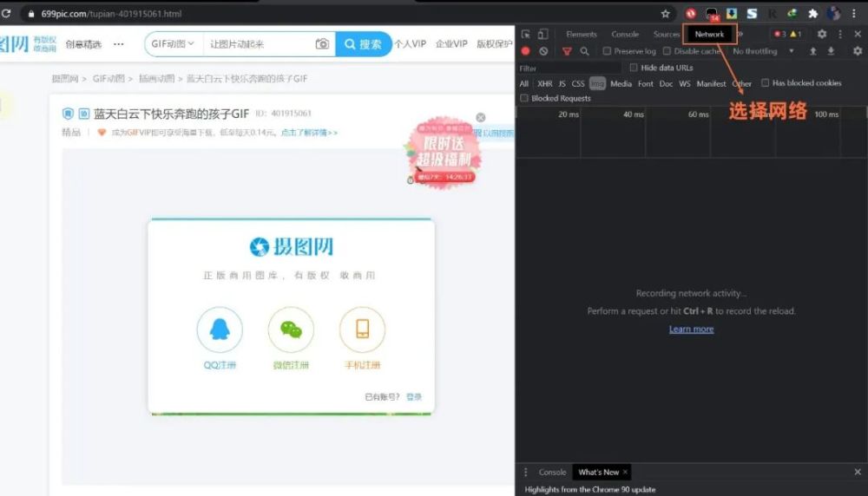Open the Learn more link

(692, 329)
